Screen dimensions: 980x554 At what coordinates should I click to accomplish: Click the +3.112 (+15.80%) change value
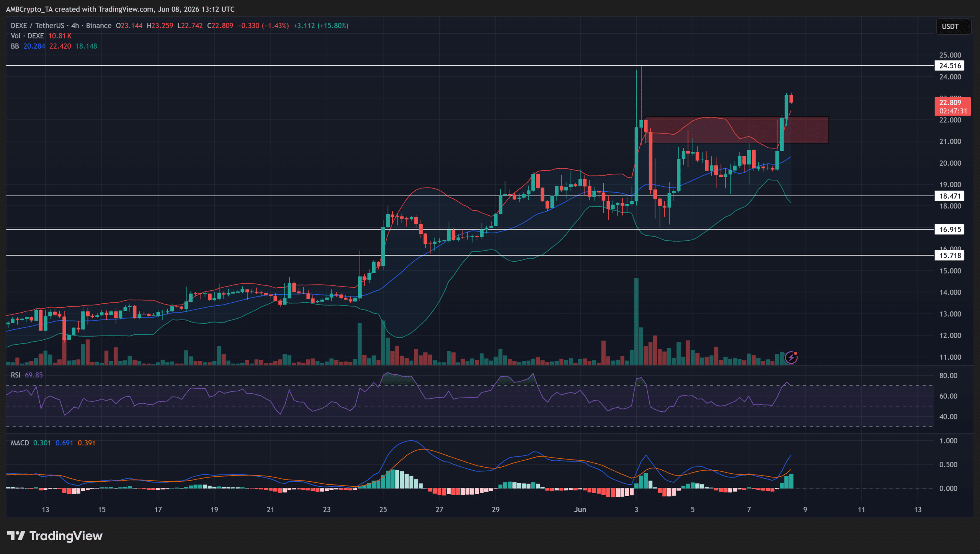(x=321, y=26)
